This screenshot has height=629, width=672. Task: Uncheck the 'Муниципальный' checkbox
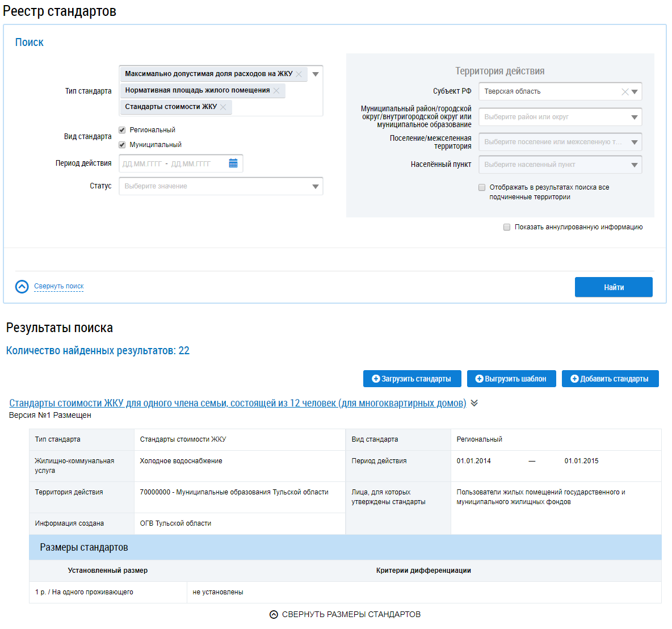click(x=122, y=145)
